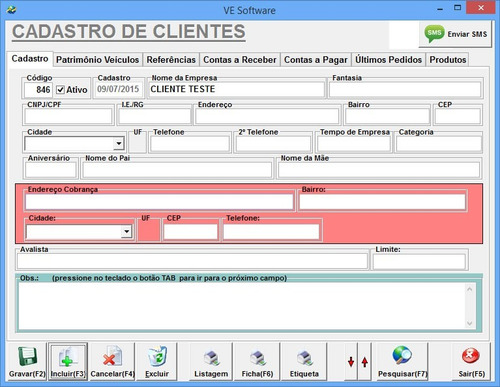Close the VE Software window
The height and width of the screenshot is (387, 500).
point(480,8)
